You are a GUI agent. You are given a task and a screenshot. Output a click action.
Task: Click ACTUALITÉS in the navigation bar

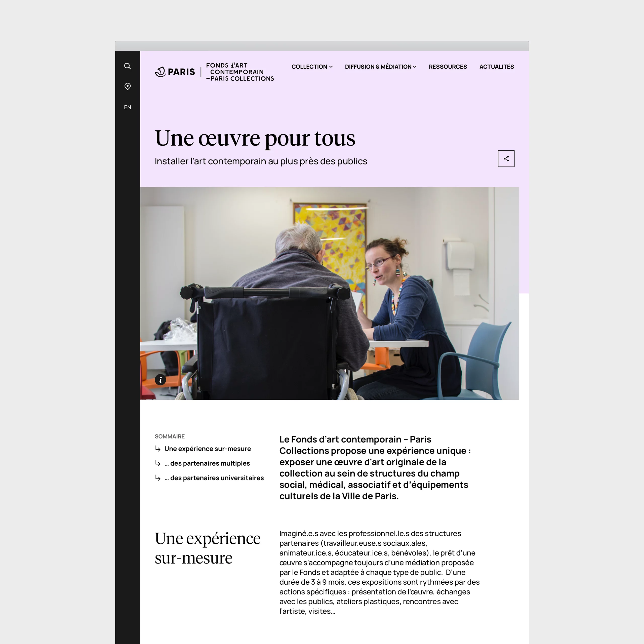click(497, 67)
